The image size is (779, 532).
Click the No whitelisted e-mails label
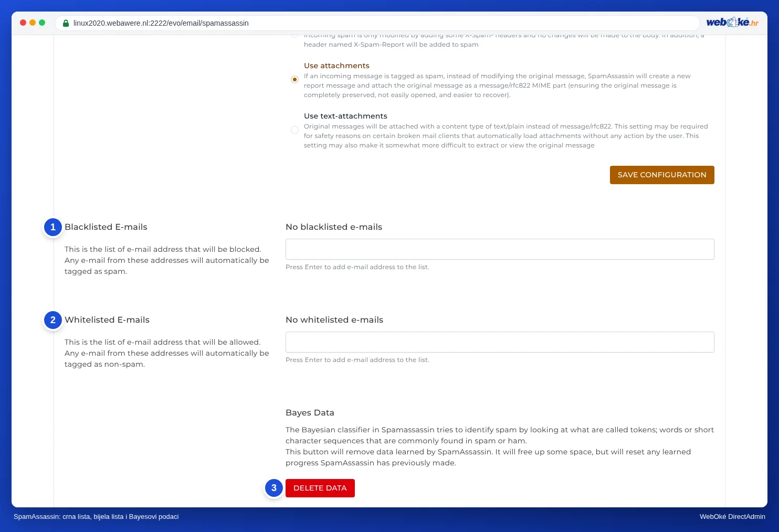coord(334,320)
